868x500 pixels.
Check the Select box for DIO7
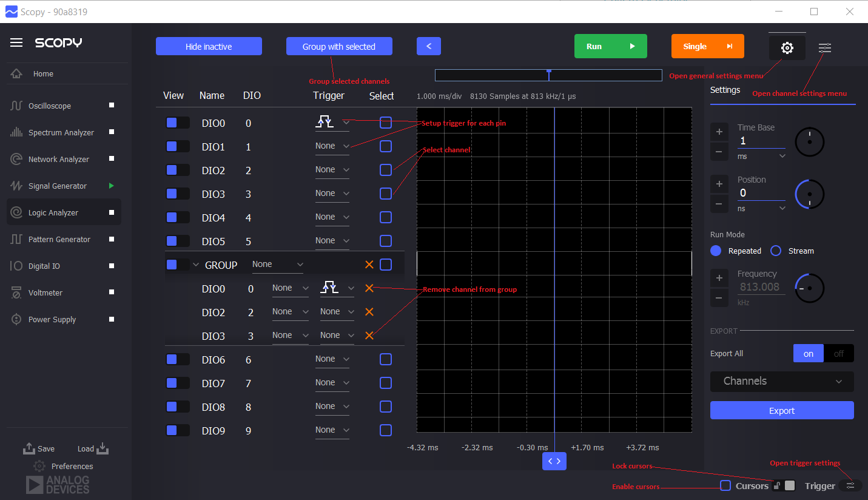[x=386, y=383]
